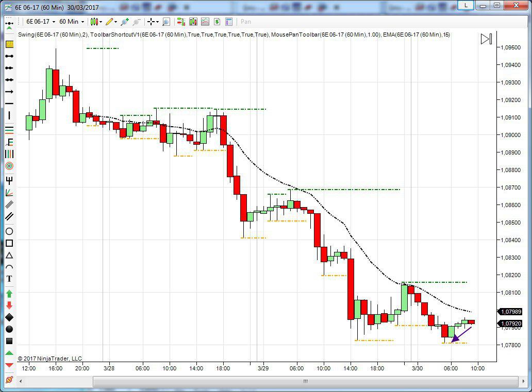Image resolution: width=532 pixels, height=392 pixels.
Task: Select the Ellipse drawing tool
Action: (9, 231)
